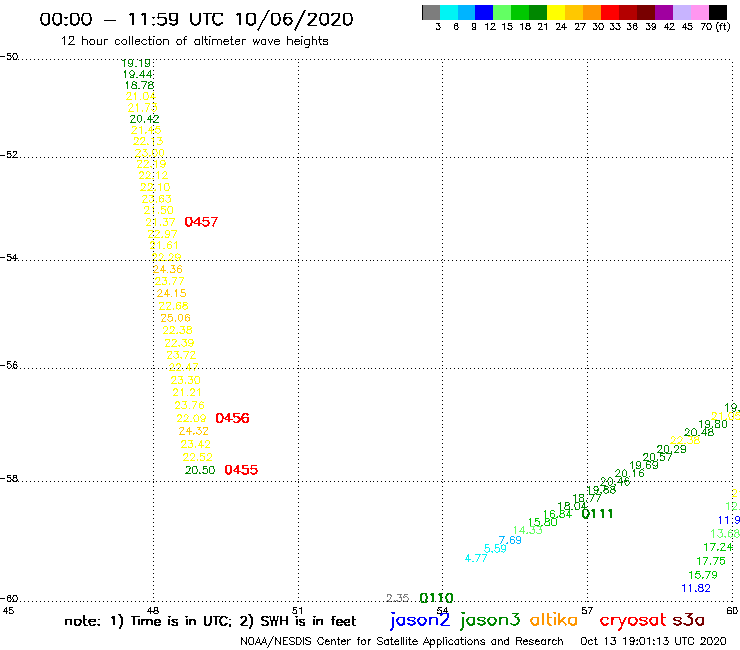Click wave height value 23.42

(195, 444)
